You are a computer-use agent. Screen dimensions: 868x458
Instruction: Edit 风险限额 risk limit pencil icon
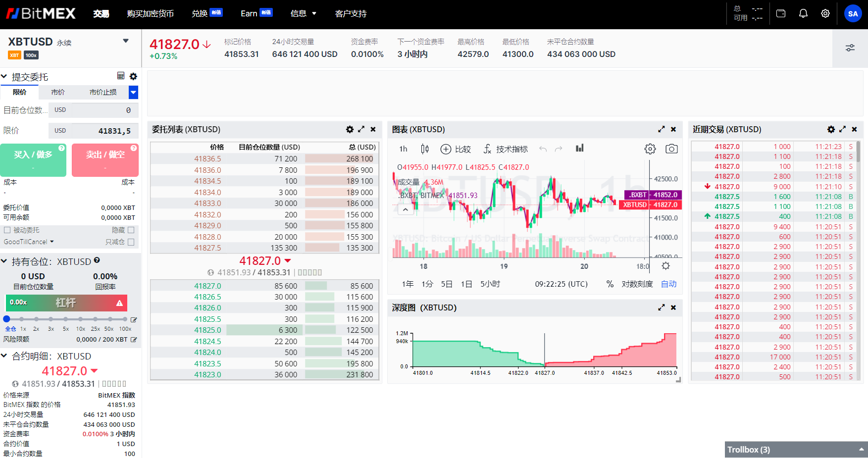[134, 340]
